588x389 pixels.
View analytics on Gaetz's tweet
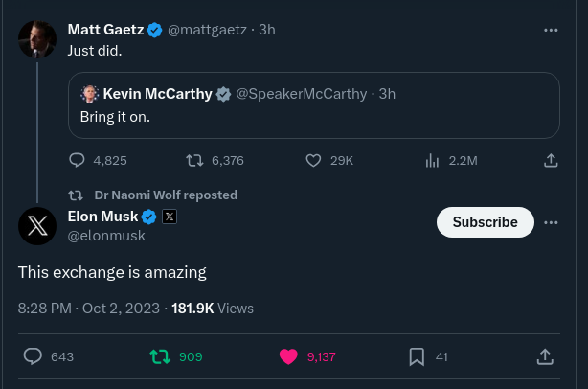432,161
